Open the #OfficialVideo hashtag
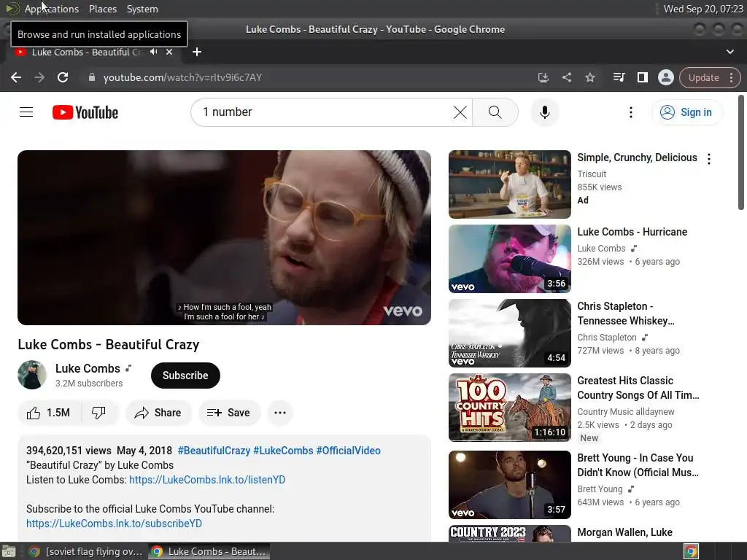 (x=348, y=451)
